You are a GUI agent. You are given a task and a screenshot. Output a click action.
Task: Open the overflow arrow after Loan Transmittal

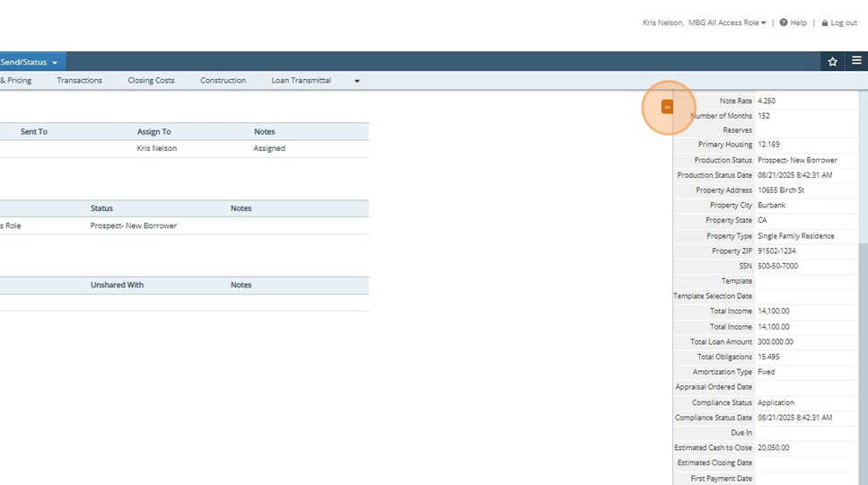click(356, 81)
